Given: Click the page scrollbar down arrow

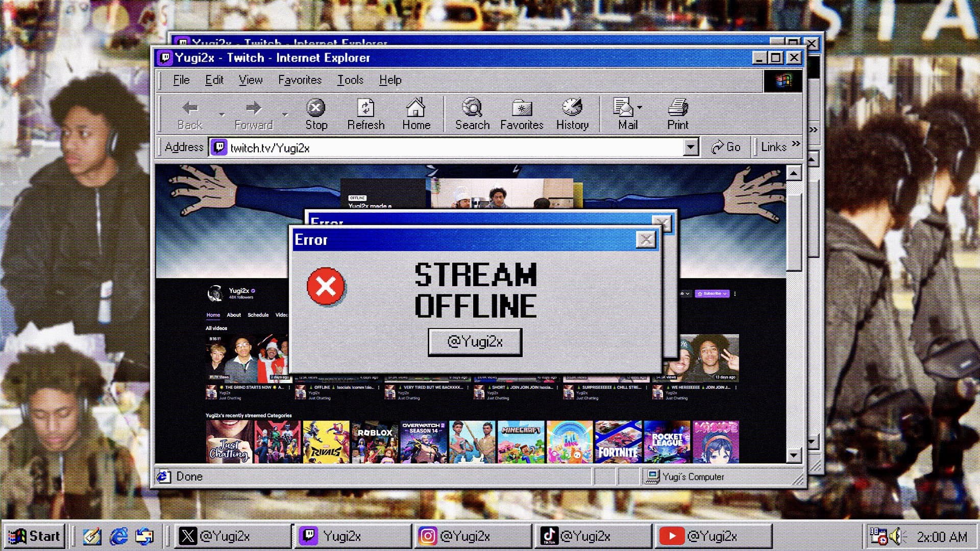Looking at the screenshot, I should [x=793, y=455].
